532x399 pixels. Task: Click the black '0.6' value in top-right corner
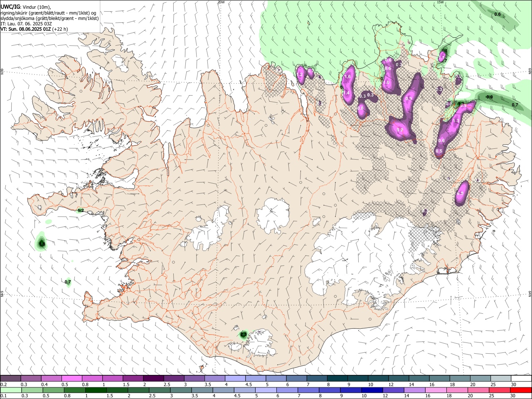click(x=498, y=15)
